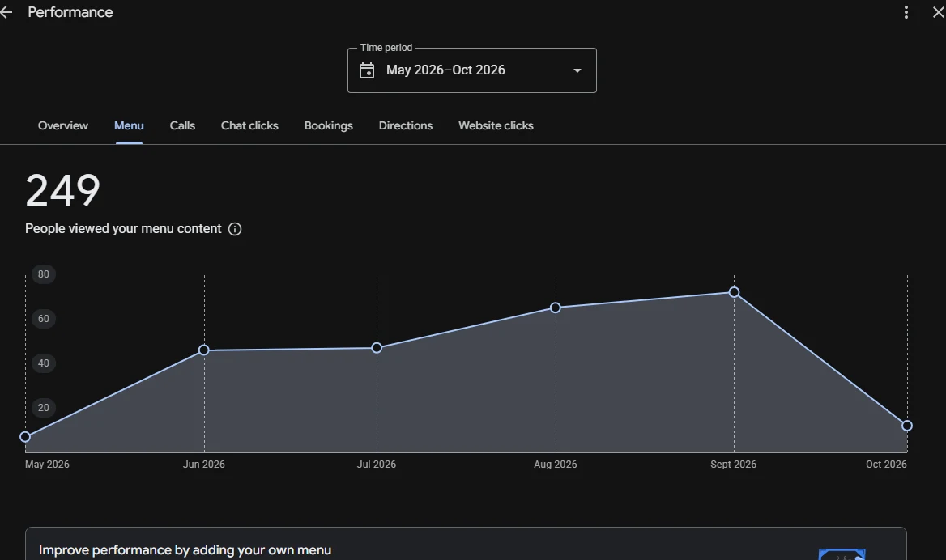Click the 'People viewed your menu content' text
This screenshot has height=560, width=946.
pos(123,229)
